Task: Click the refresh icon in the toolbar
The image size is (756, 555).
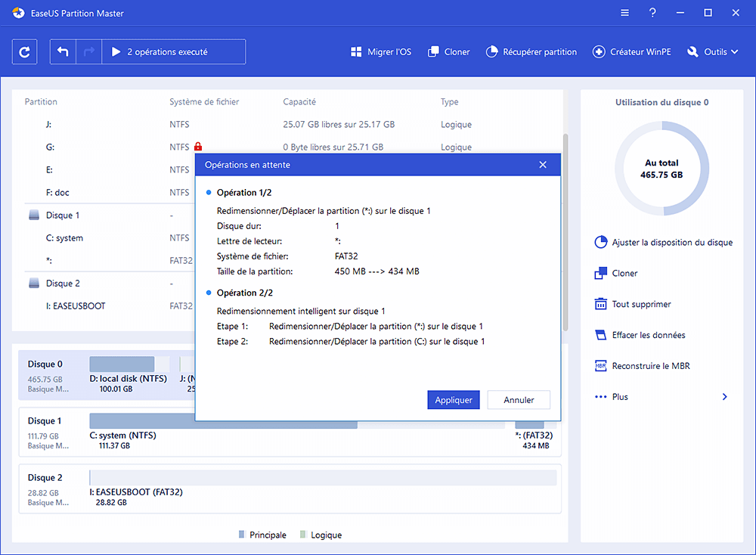Action: 25,51
